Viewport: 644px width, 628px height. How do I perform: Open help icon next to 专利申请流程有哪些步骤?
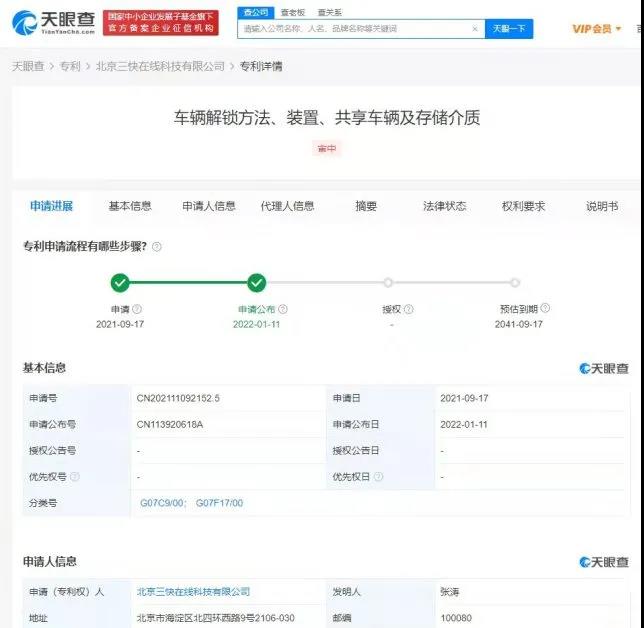pyautogui.click(x=156, y=247)
